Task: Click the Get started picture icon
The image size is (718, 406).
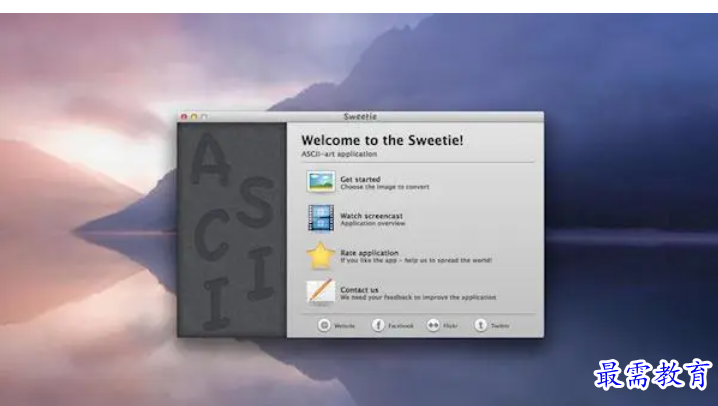Action: click(x=321, y=181)
